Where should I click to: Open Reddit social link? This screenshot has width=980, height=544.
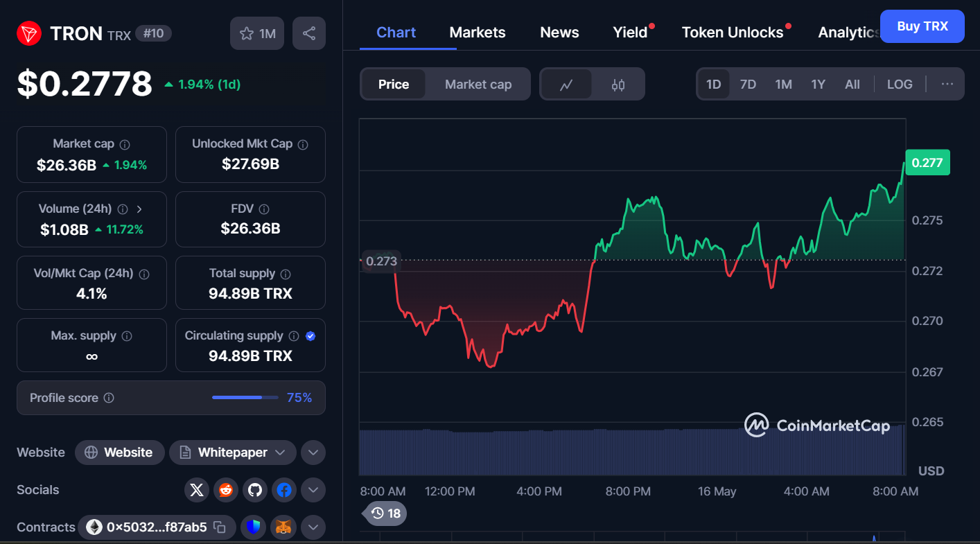click(x=226, y=490)
